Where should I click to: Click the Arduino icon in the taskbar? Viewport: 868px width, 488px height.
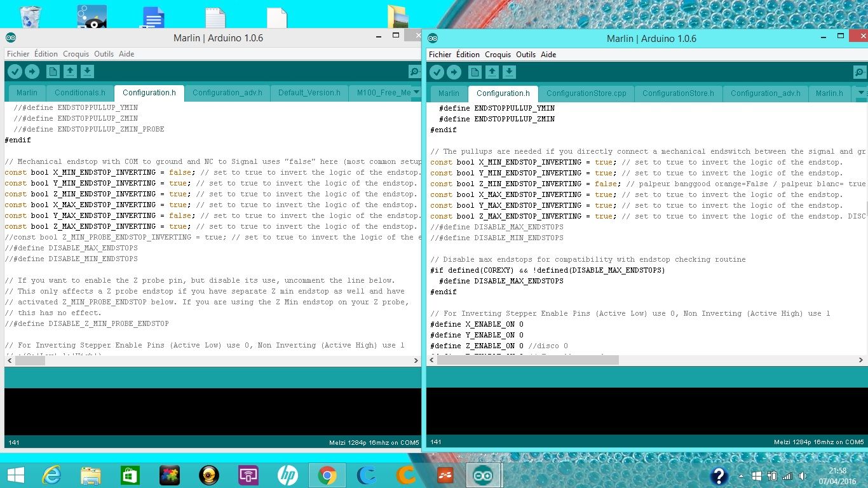coord(483,475)
